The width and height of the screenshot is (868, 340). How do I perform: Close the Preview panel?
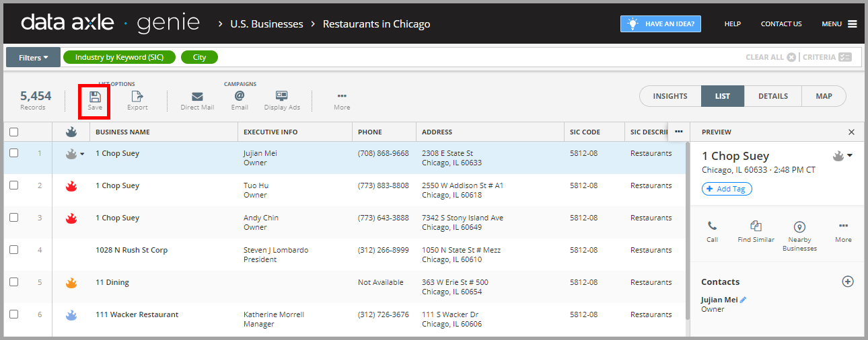tap(851, 132)
